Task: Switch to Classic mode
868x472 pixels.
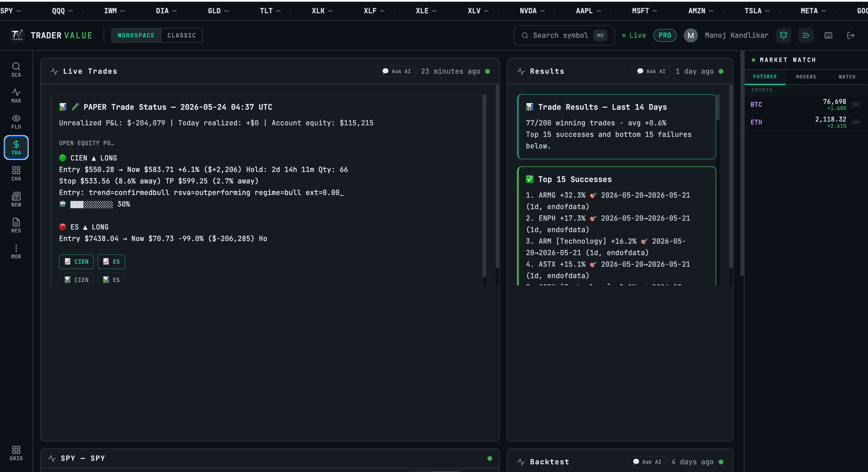Action: (x=182, y=35)
